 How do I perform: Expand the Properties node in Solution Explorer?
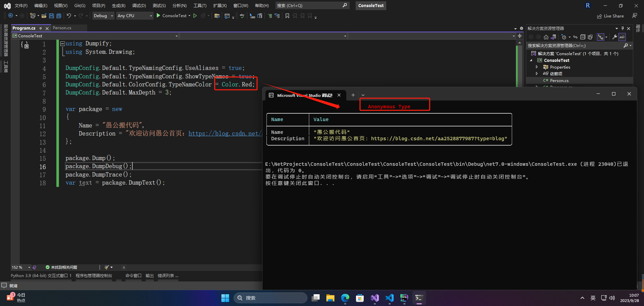click(x=537, y=67)
